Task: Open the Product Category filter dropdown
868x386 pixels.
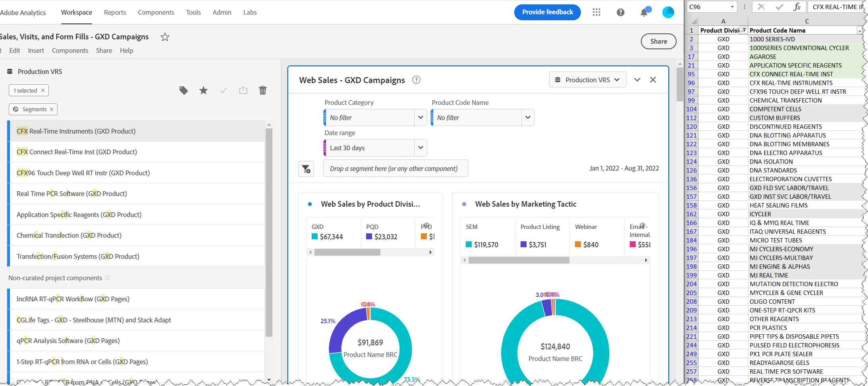Action: (x=420, y=118)
